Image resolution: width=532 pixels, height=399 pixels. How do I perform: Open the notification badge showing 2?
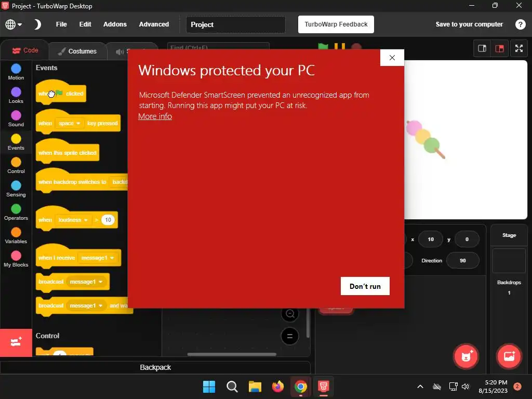point(517,386)
